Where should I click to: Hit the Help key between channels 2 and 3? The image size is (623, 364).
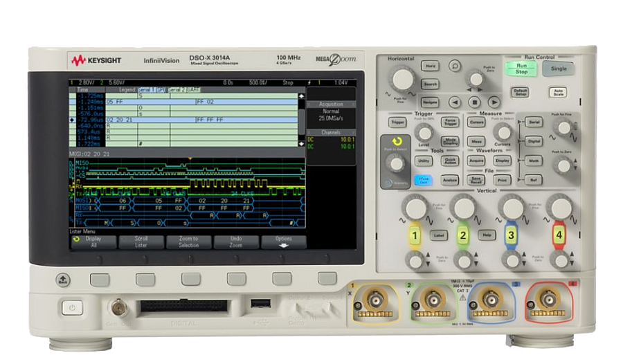tap(487, 235)
